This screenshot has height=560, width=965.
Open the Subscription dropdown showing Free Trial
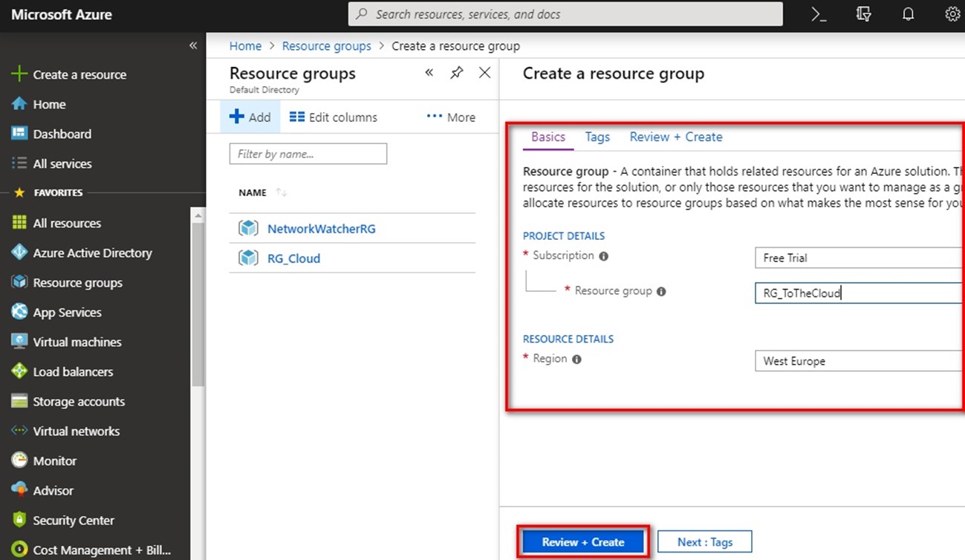[x=860, y=258]
